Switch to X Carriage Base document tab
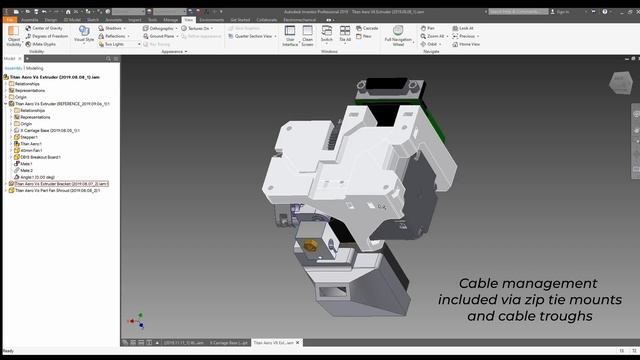Image resolution: width=640 pixels, height=360 pixels. (229, 343)
